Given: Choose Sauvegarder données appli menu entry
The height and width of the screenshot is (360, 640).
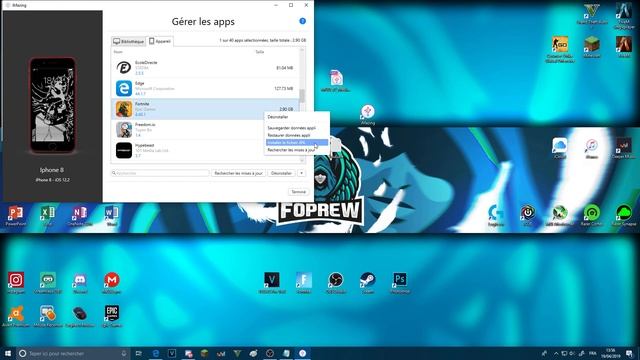Looking at the screenshot, I should click(297, 128).
